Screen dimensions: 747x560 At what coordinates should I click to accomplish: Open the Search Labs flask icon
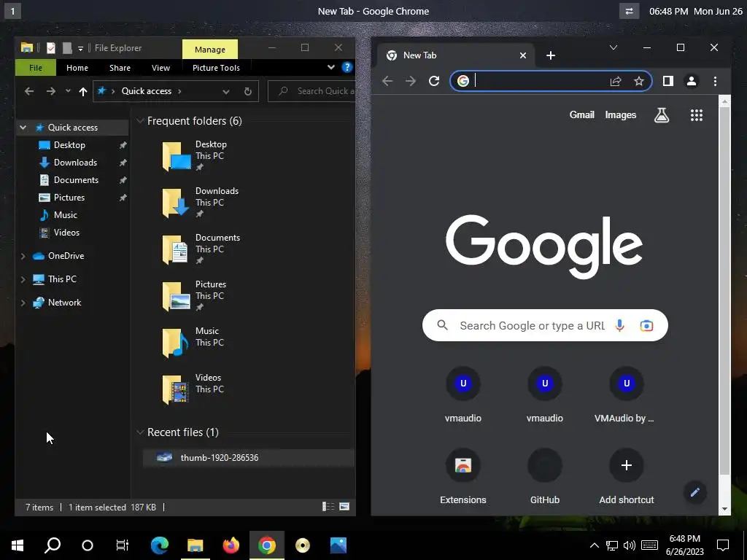click(661, 114)
